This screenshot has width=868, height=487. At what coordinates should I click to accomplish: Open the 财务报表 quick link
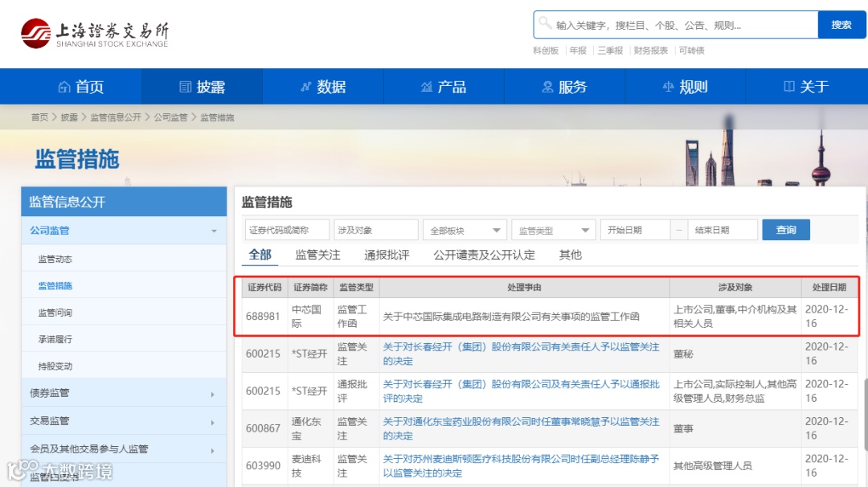coord(651,51)
